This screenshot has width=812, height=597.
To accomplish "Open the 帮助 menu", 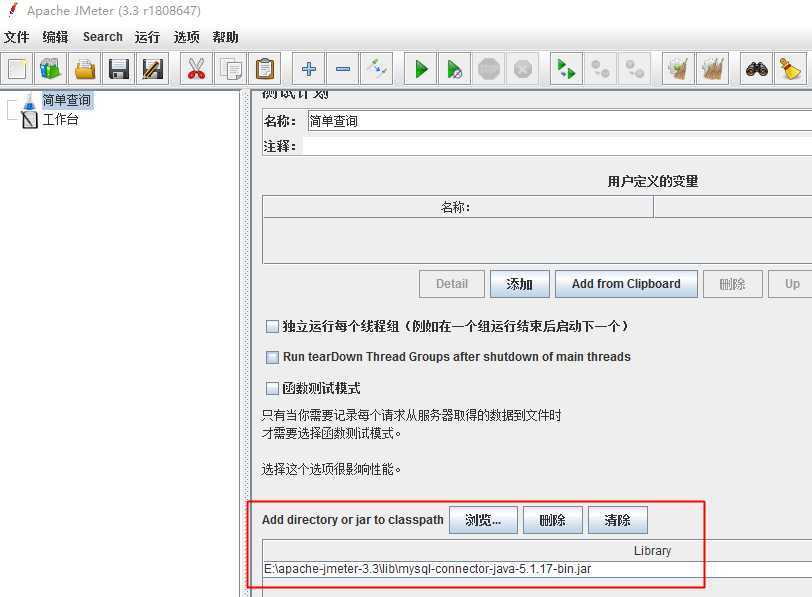I will pos(225,37).
